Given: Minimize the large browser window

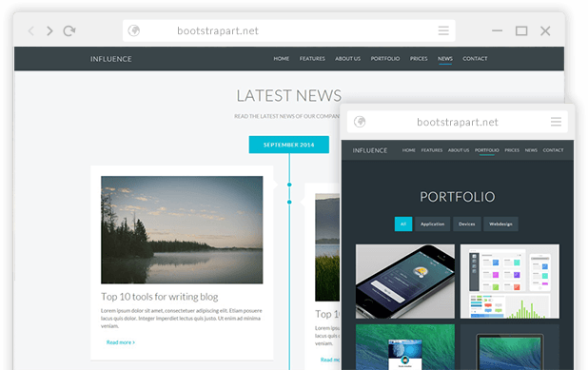Looking at the screenshot, I should 497,30.
